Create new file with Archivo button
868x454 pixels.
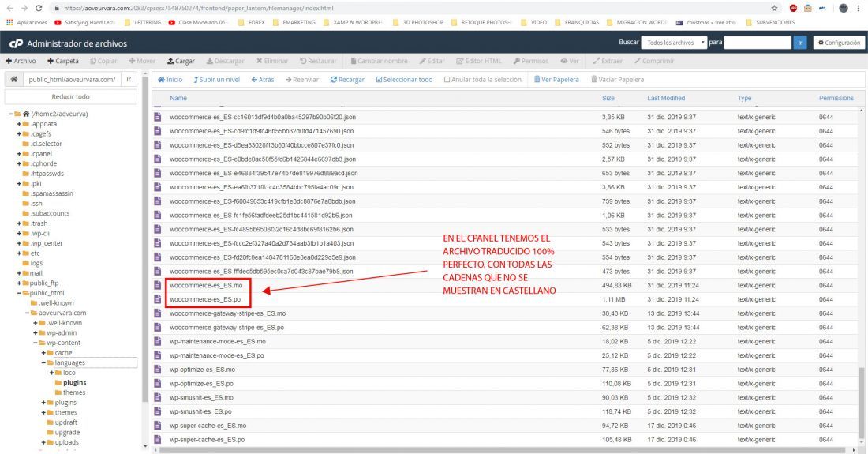(x=21, y=61)
